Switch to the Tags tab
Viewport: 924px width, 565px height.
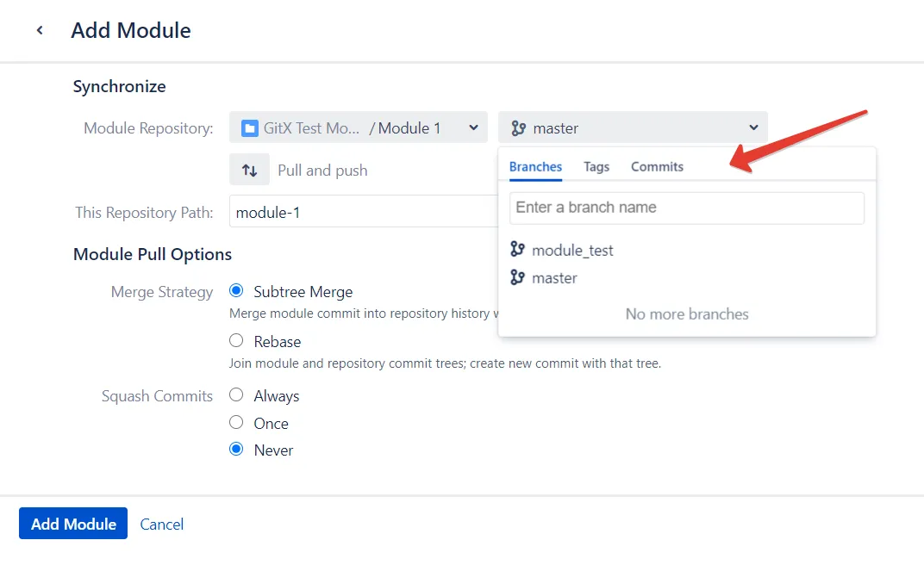coord(596,166)
